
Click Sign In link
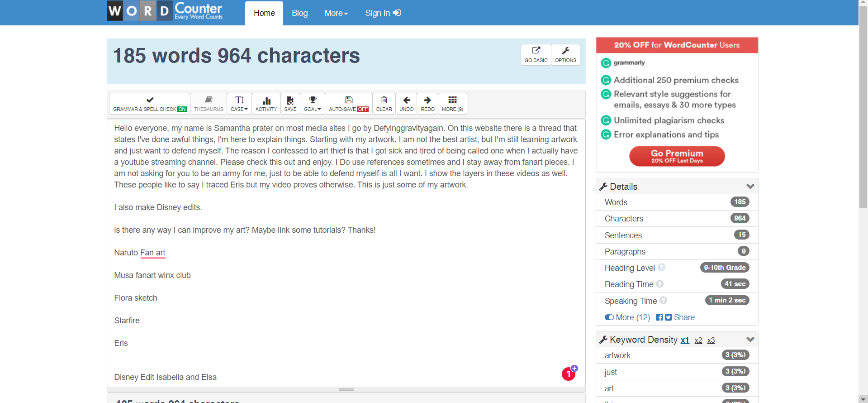pos(383,13)
